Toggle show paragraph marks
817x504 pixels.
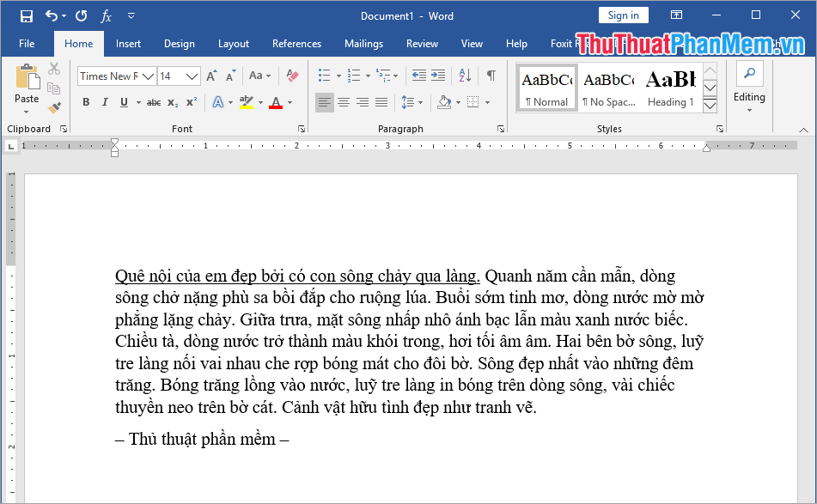coord(491,76)
